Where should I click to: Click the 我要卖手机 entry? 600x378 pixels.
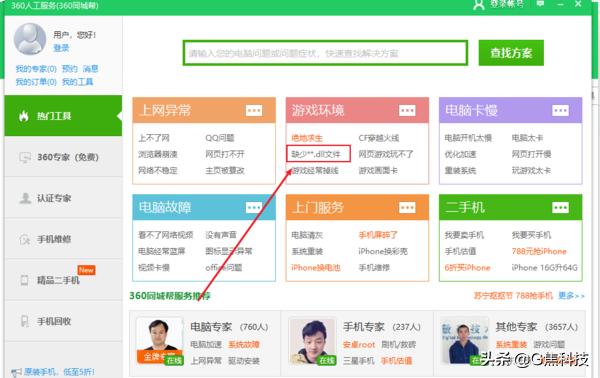point(464,235)
